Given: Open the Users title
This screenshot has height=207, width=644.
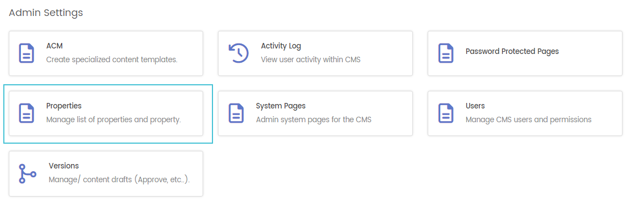Looking at the screenshot, I should pyautogui.click(x=475, y=106).
